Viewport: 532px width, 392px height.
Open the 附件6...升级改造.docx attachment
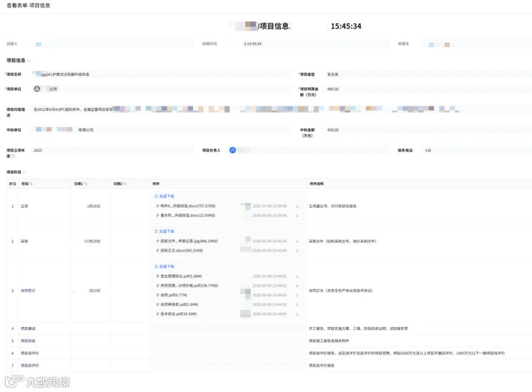pyautogui.click(x=186, y=206)
